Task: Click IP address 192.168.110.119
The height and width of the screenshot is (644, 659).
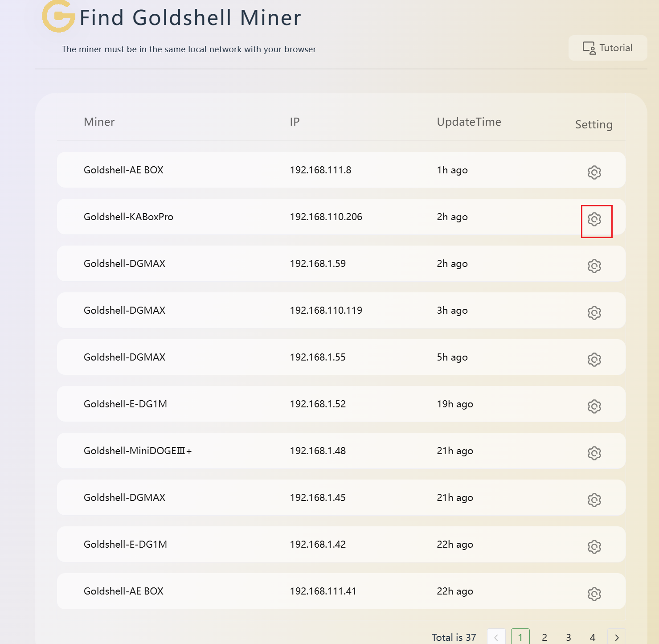Action: click(326, 310)
